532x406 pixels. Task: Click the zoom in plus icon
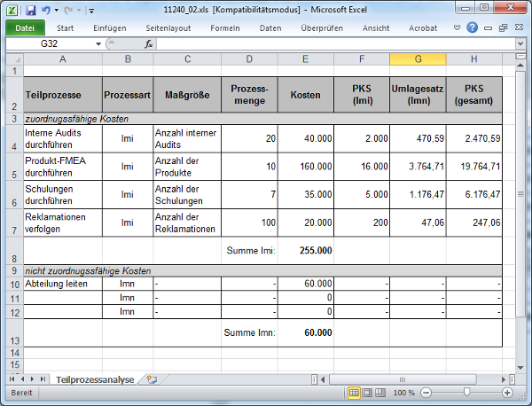coord(507,393)
